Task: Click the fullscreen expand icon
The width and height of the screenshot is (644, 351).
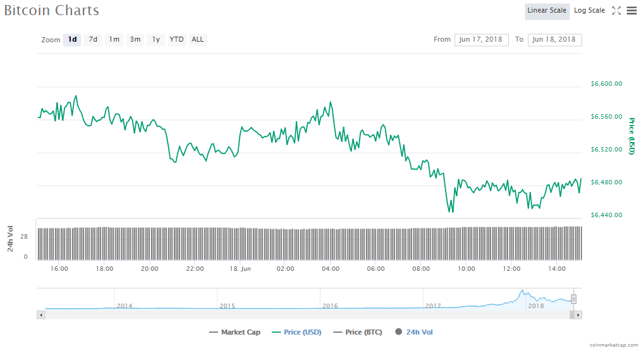Action: (x=616, y=11)
